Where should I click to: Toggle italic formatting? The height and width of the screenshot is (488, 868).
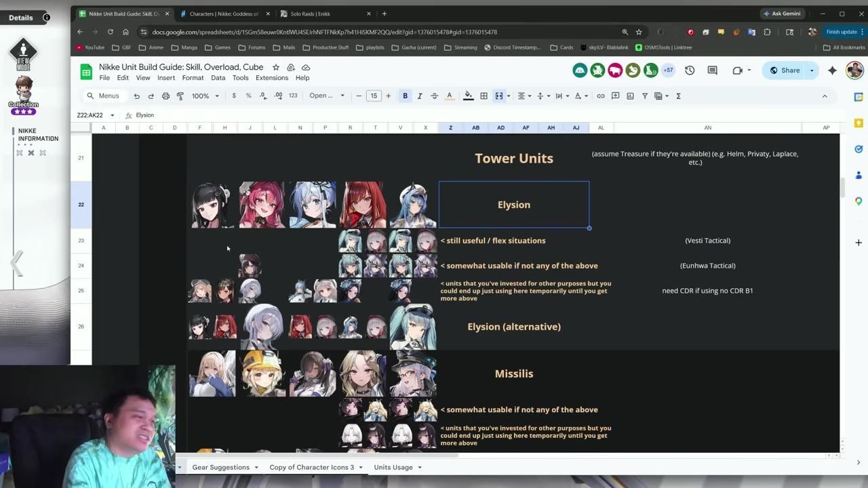coord(419,96)
